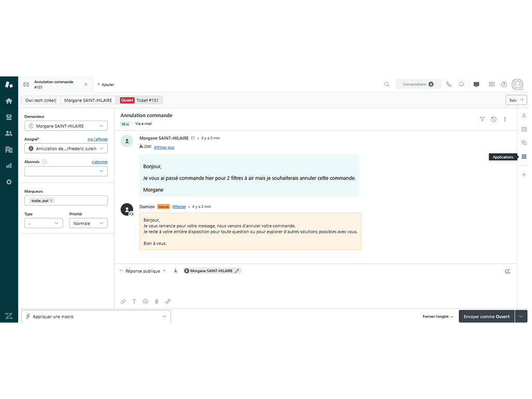Screen dimensions: 532x399
Task: Expand the email with Afficher plus
Action: coord(164,147)
